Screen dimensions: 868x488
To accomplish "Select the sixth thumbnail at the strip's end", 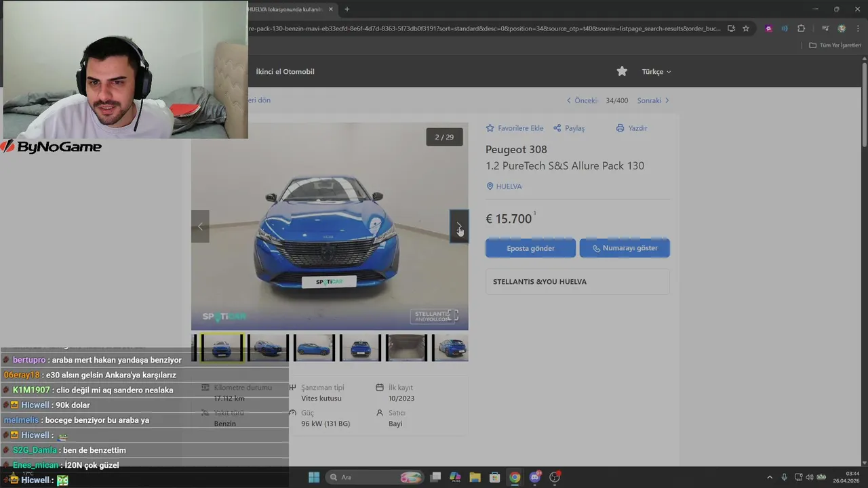I will [x=451, y=348].
